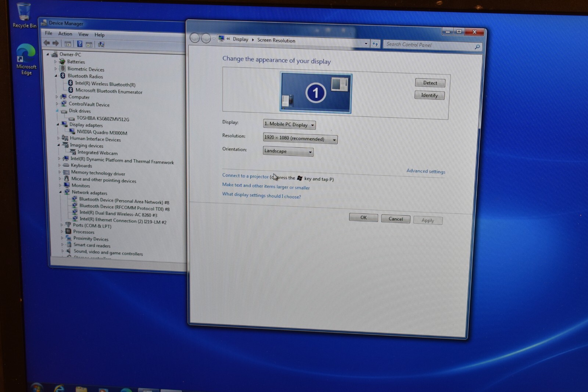Open the Resolution dropdown 1920 × 1080
This screenshot has width=588, height=392.
pyautogui.click(x=300, y=139)
